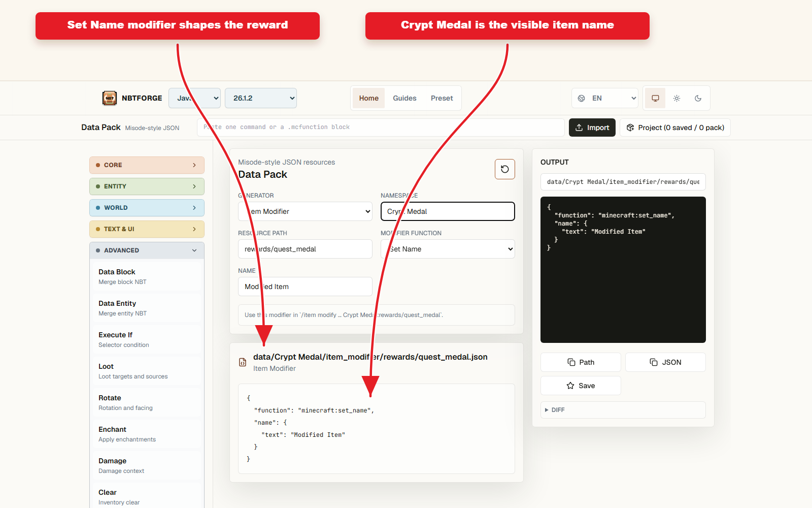Click the output path field
Image resolution: width=812 pixels, height=508 pixels.
(623, 182)
